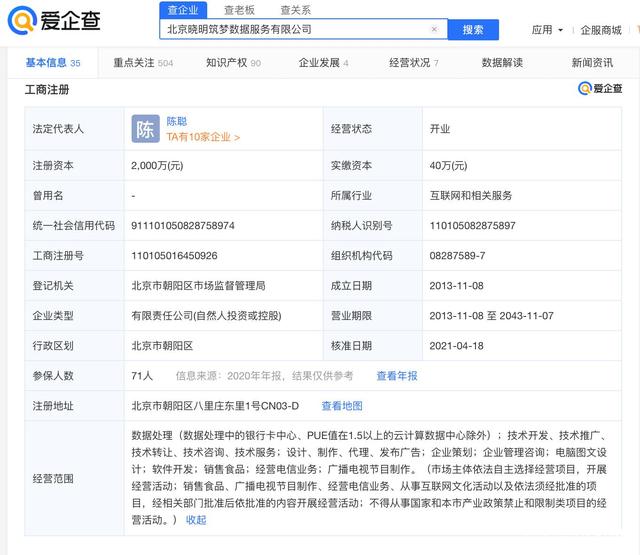
Task: Open the 查看年报 link
Action: 397,375
